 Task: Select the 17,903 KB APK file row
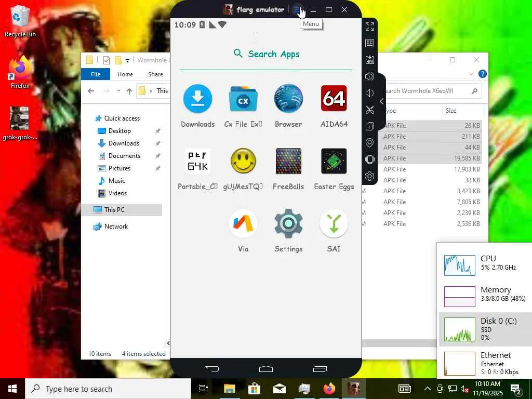(x=431, y=169)
